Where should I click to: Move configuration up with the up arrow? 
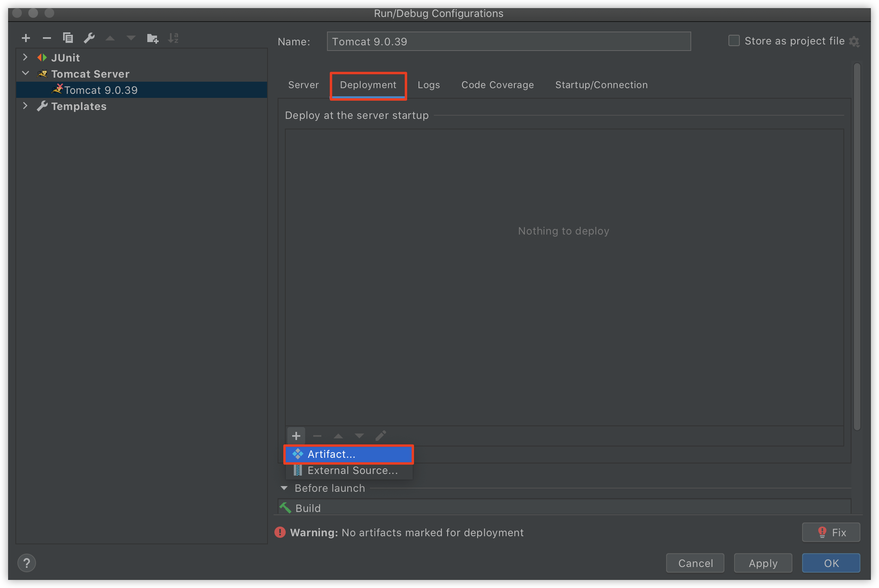(x=110, y=38)
